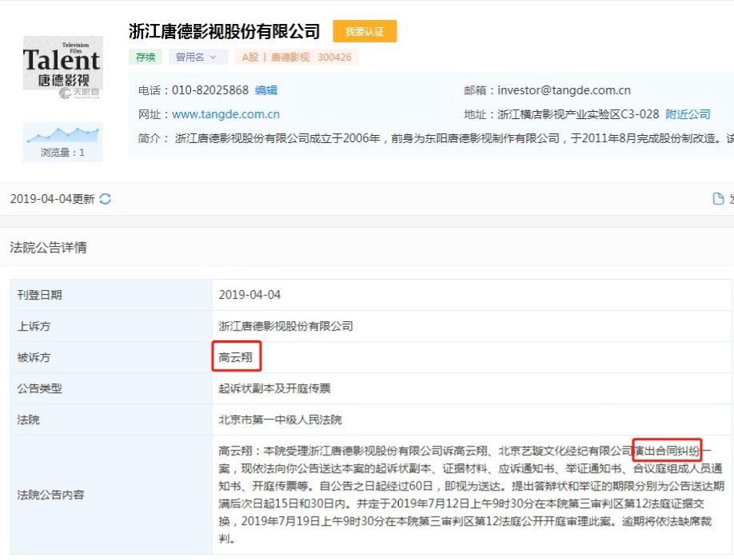The width and height of the screenshot is (734, 560).
Task: Click the 浏览量：1 view count text
Action: [62, 153]
